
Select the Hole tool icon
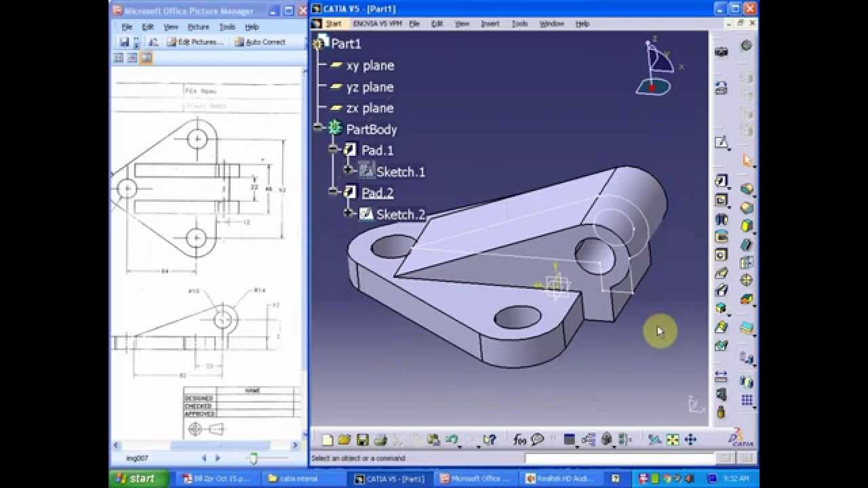click(x=722, y=255)
